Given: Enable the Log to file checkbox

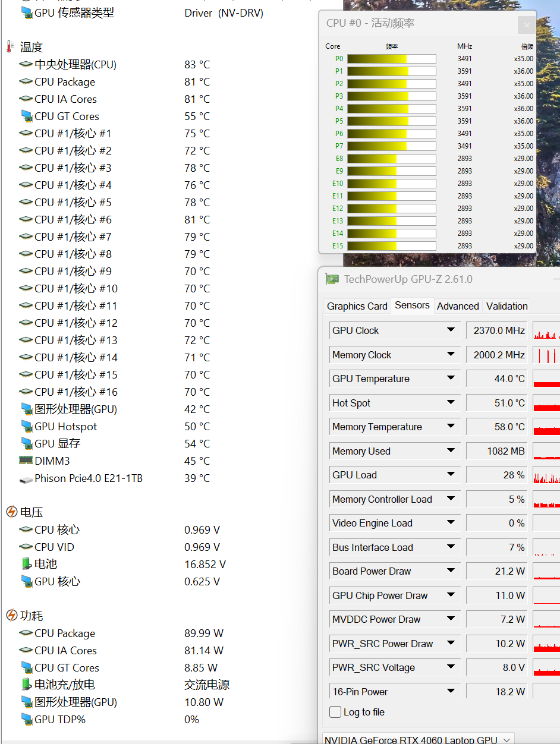Looking at the screenshot, I should point(335,712).
